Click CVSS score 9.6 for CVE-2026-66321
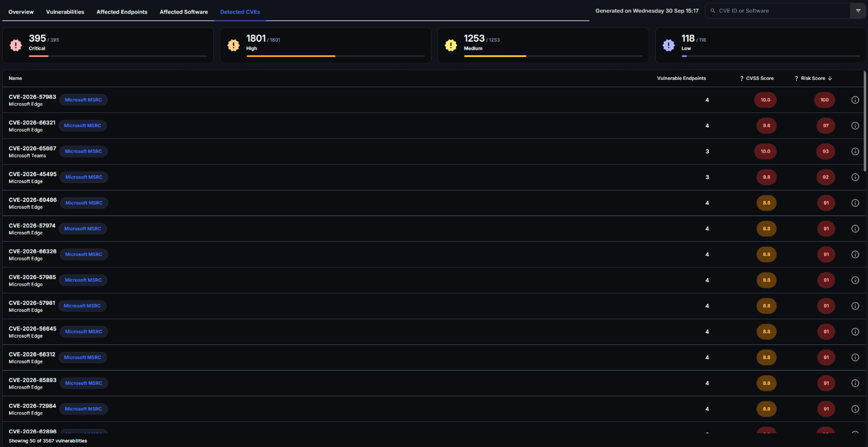Screen dimensions: 868x447 [x=765, y=125]
